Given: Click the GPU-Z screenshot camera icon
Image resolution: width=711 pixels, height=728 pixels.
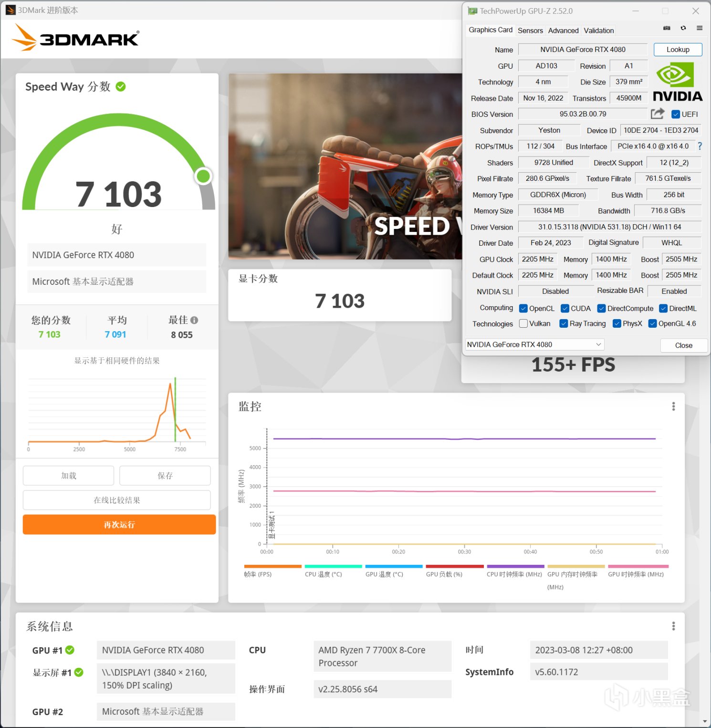Looking at the screenshot, I should (667, 28).
